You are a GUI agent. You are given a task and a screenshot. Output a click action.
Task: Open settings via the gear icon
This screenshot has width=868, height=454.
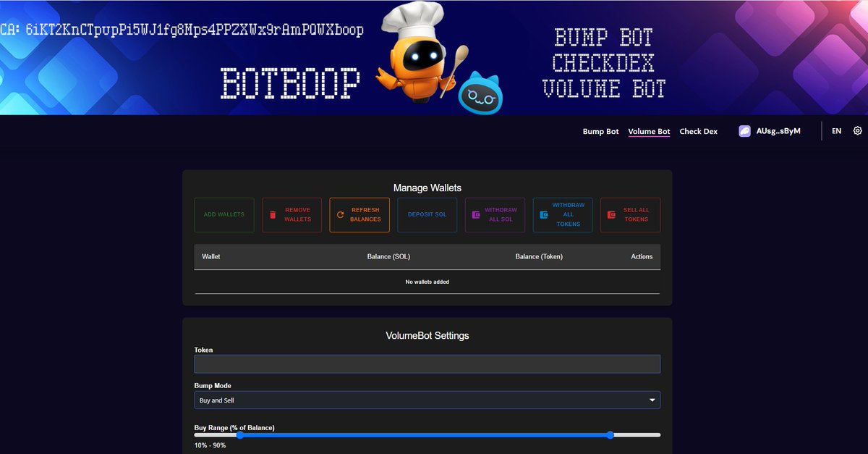pos(858,130)
